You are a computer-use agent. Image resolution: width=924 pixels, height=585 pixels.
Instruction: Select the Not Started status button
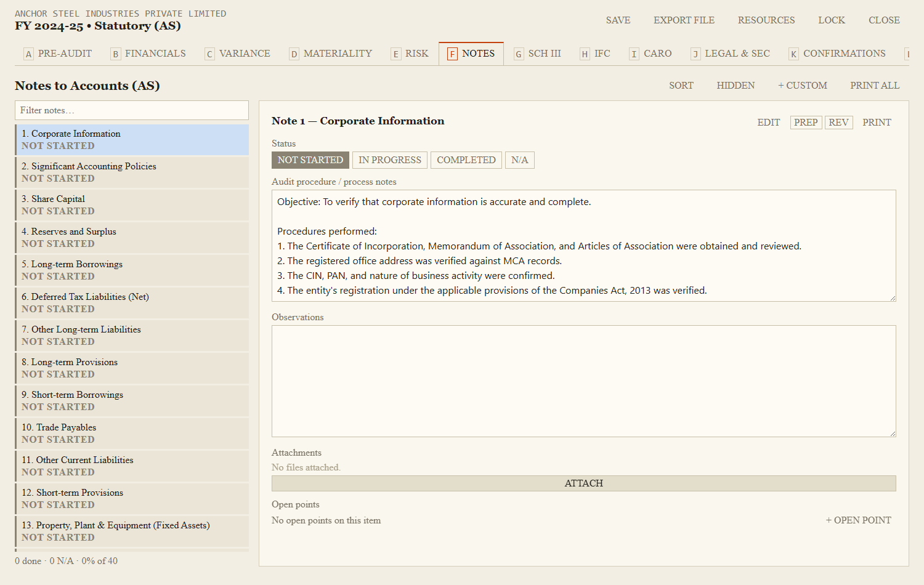310,160
